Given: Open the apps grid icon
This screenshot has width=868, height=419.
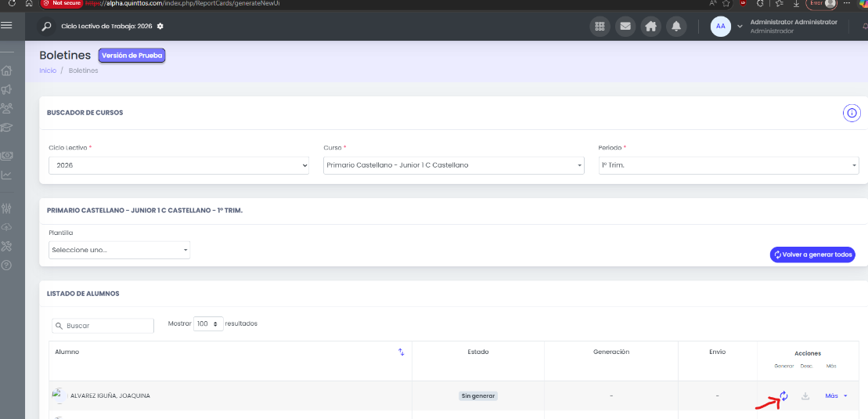Looking at the screenshot, I should point(599,26).
